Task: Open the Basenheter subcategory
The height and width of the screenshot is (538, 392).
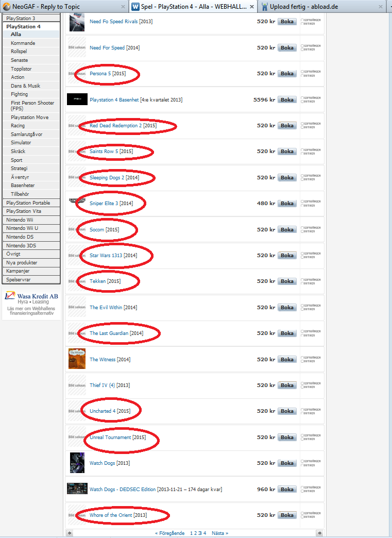Action: pyautogui.click(x=23, y=186)
